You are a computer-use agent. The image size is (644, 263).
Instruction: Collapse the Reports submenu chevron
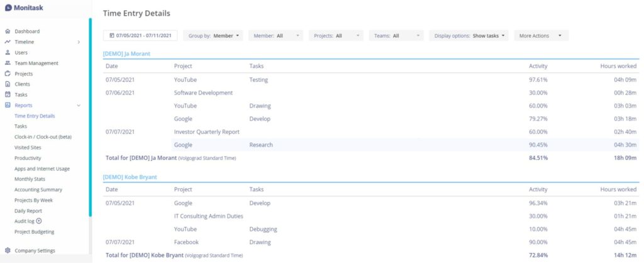coord(79,106)
